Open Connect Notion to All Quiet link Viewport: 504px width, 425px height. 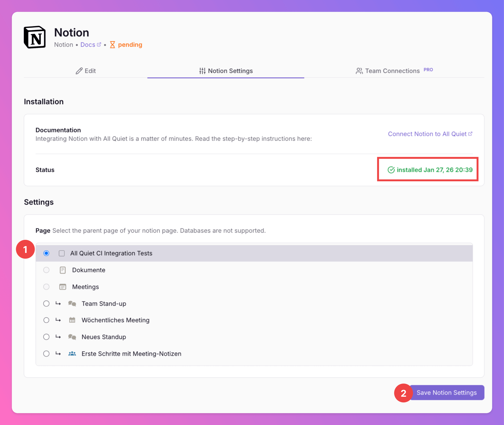coord(430,134)
